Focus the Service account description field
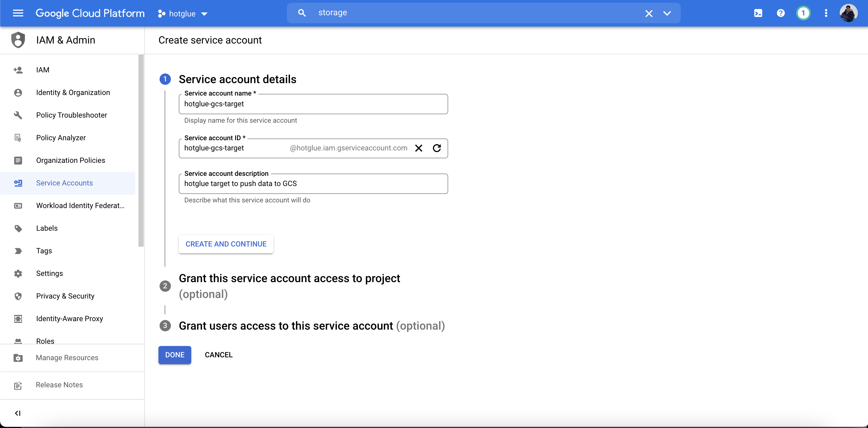Image resolution: width=868 pixels, height=428 pixels. [313, 183]
